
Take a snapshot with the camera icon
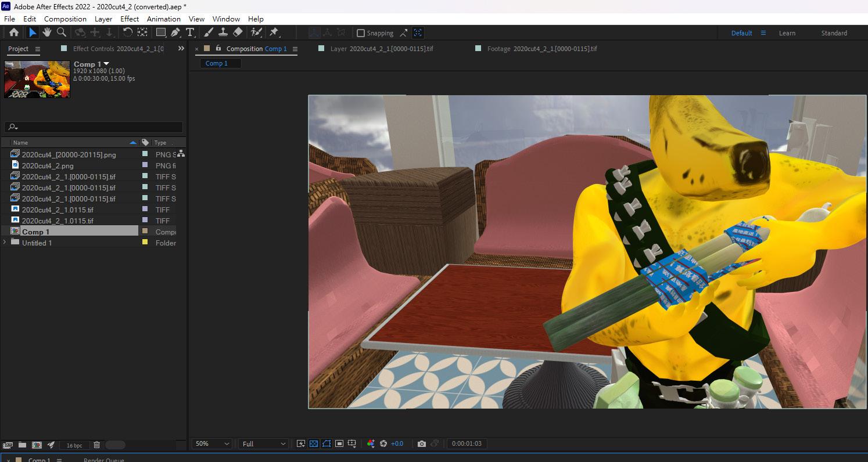click(422, 443)
